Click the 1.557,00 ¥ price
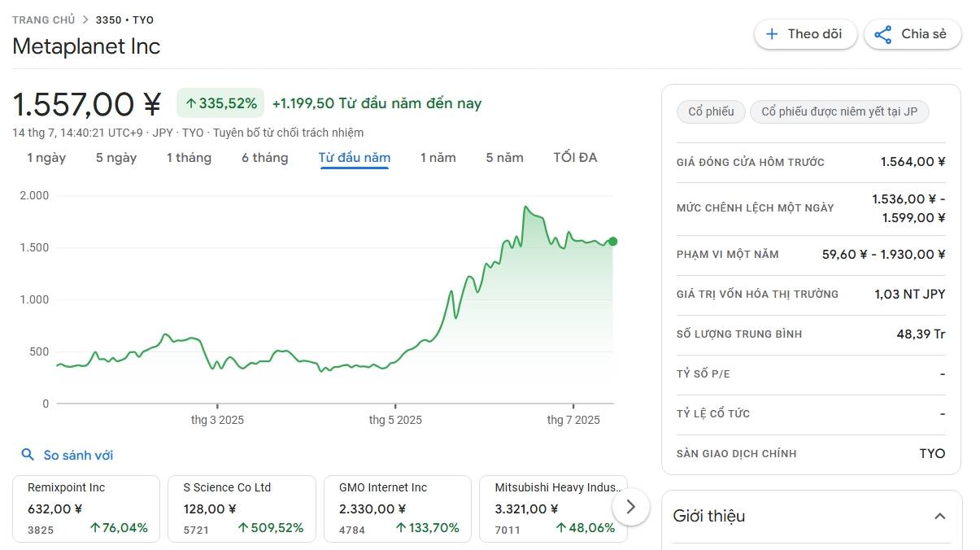The image size is (980, 550). click(x=87, y=104)
